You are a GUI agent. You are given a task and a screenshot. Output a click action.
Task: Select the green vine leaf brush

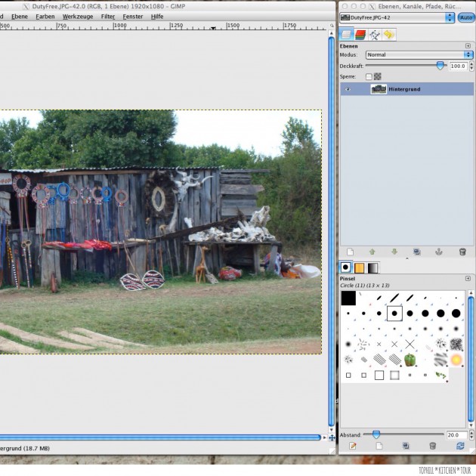click(440, 376)
